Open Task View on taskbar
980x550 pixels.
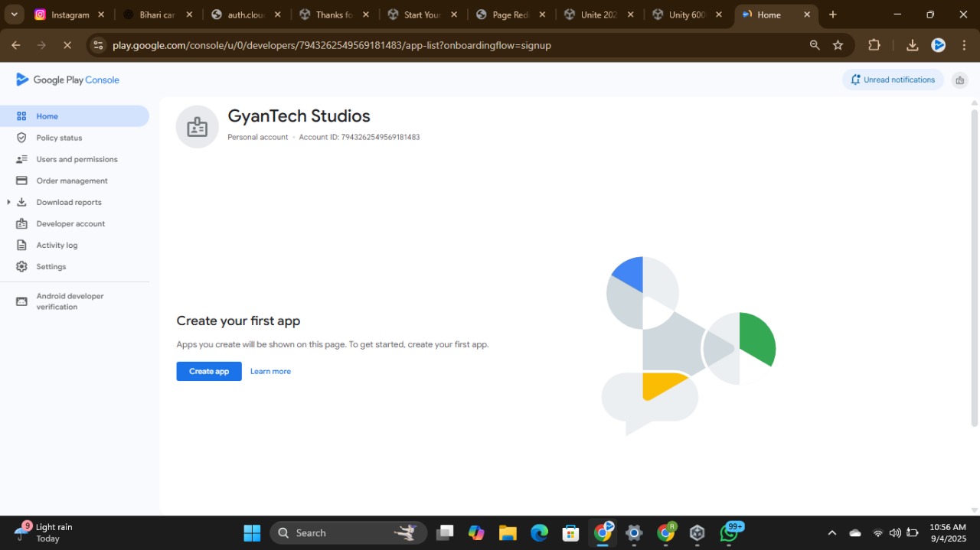445,532
